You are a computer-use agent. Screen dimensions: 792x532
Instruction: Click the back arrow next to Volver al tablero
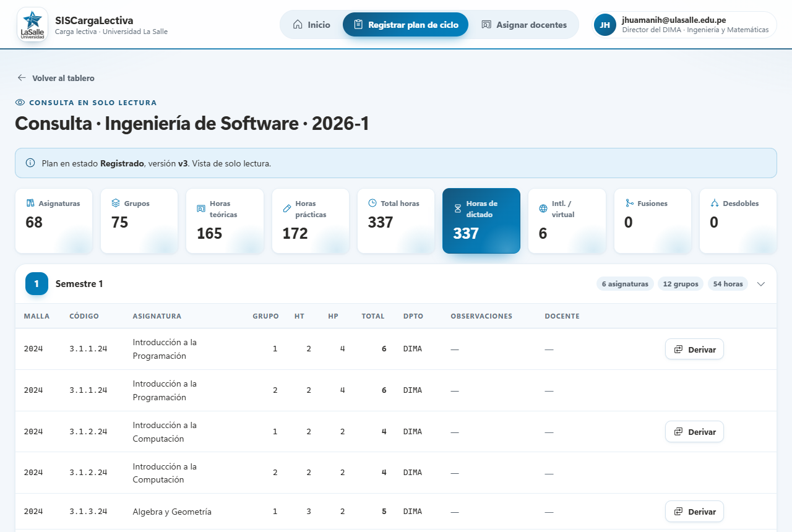(x=22, y=78)
